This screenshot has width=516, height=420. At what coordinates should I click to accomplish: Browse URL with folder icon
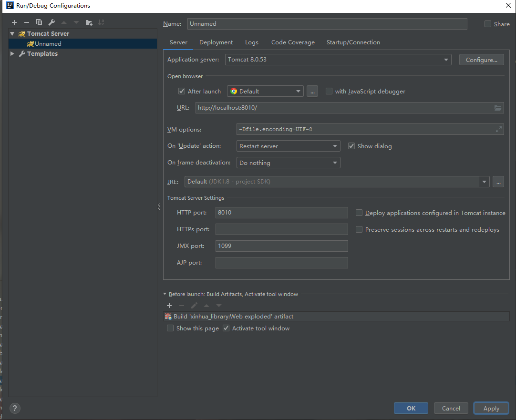click(x=497, y=108)
